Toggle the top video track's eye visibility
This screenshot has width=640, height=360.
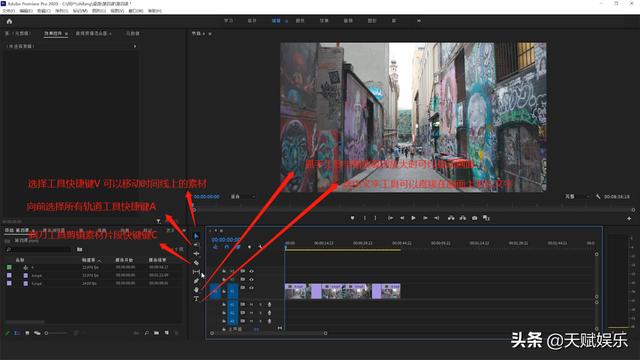pos(251,271)
